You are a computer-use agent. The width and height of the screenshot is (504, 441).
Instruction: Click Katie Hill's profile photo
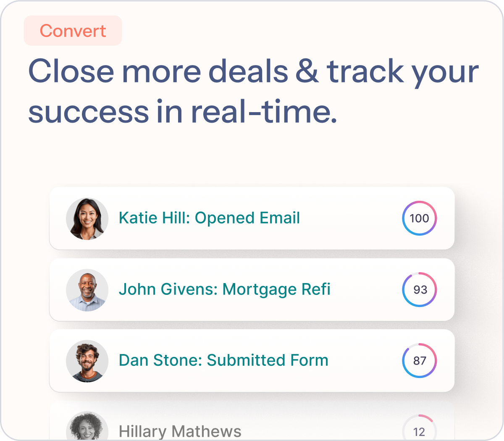(87, 218)
